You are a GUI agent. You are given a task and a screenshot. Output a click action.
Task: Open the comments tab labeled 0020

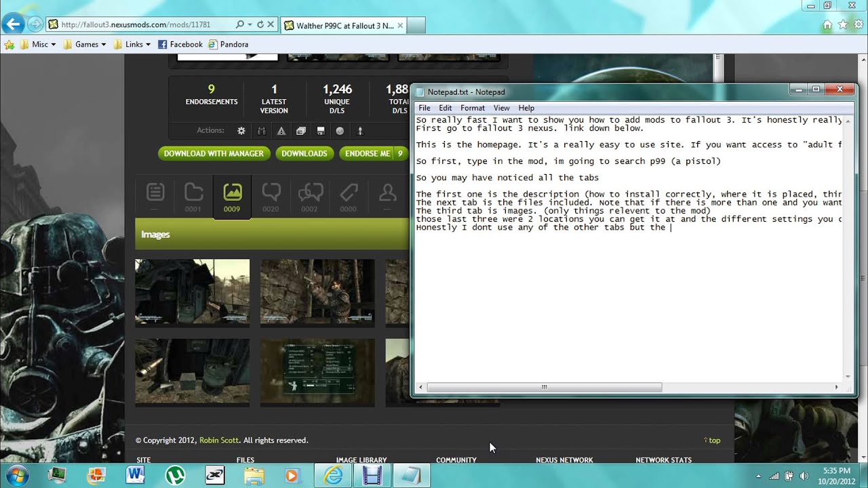coord(271,197)
